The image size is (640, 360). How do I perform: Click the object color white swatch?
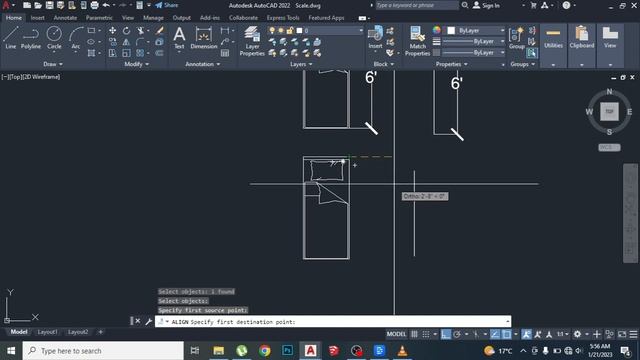point(451,31)
